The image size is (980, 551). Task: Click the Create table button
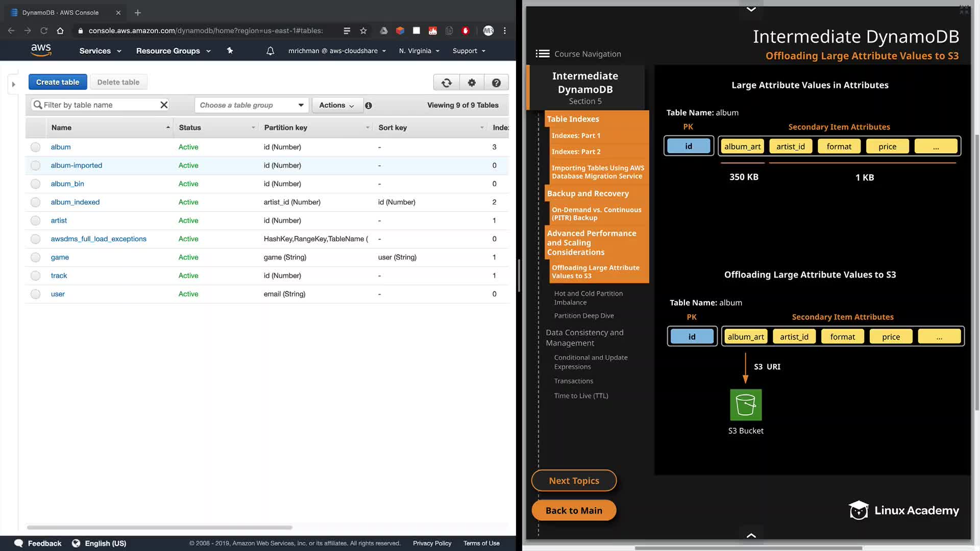pos(58,82)
